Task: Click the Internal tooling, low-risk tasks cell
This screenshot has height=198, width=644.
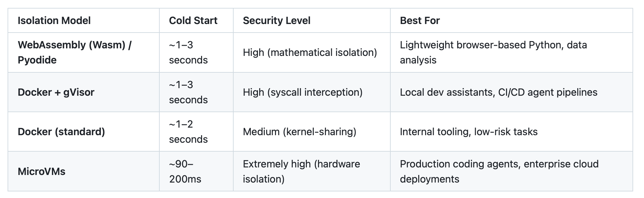Action: pyautogui.click(x=511, y=132)
